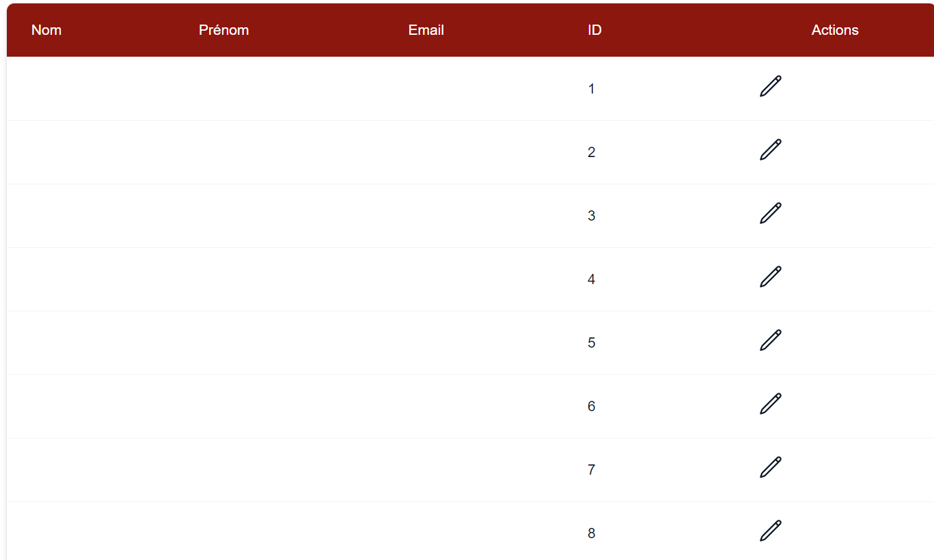Select the edit pencil for ID 6
The image size is (934, 560).
pos(770,404)
